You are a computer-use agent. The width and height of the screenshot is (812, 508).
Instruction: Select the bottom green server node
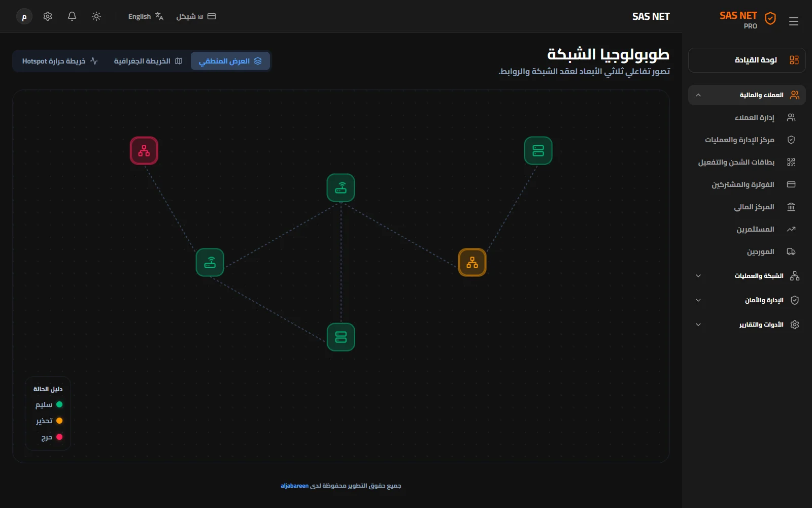click(341, 337)
